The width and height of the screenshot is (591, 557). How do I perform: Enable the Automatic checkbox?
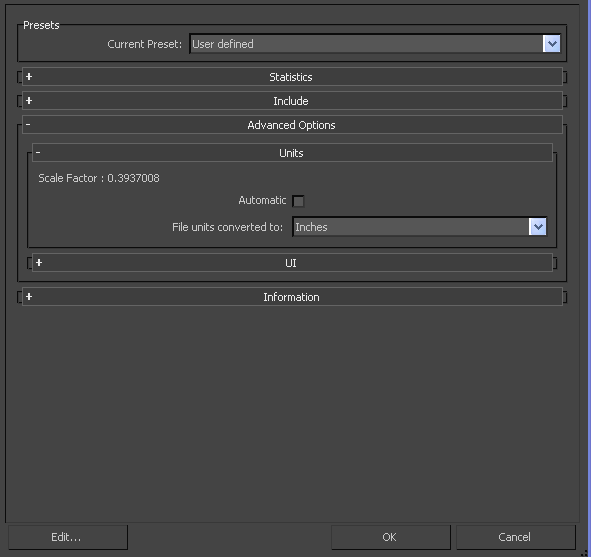pyautogui.click(x=298, y=201)
